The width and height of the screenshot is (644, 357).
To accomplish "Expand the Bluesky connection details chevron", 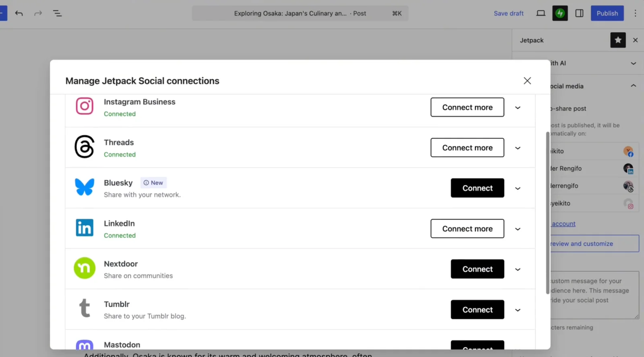I will click(x=518, y=189).
